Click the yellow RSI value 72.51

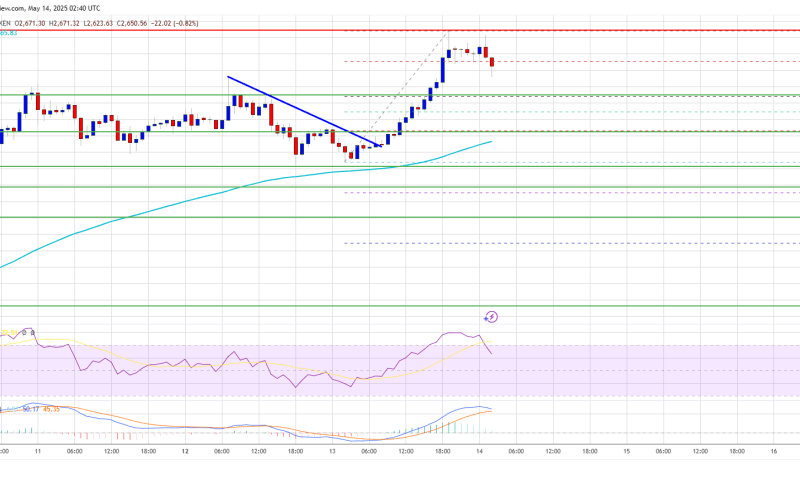click(x=9, y=333)
